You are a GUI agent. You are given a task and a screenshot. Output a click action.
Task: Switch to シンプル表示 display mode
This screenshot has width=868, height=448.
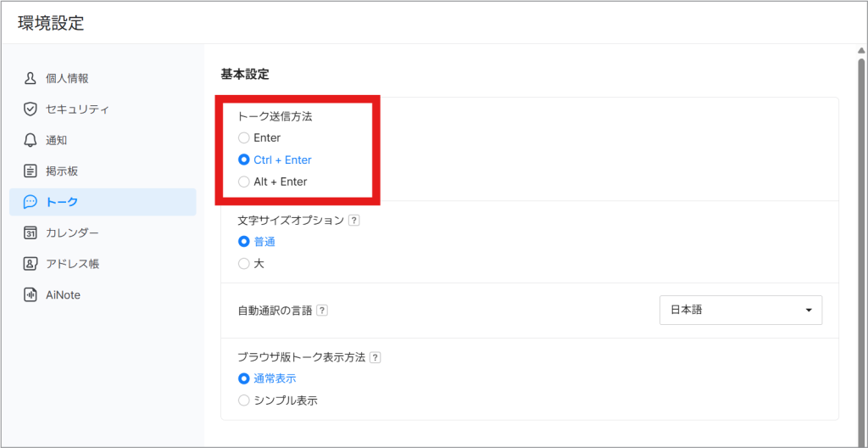pyautogui.click(x=244, y=400)
